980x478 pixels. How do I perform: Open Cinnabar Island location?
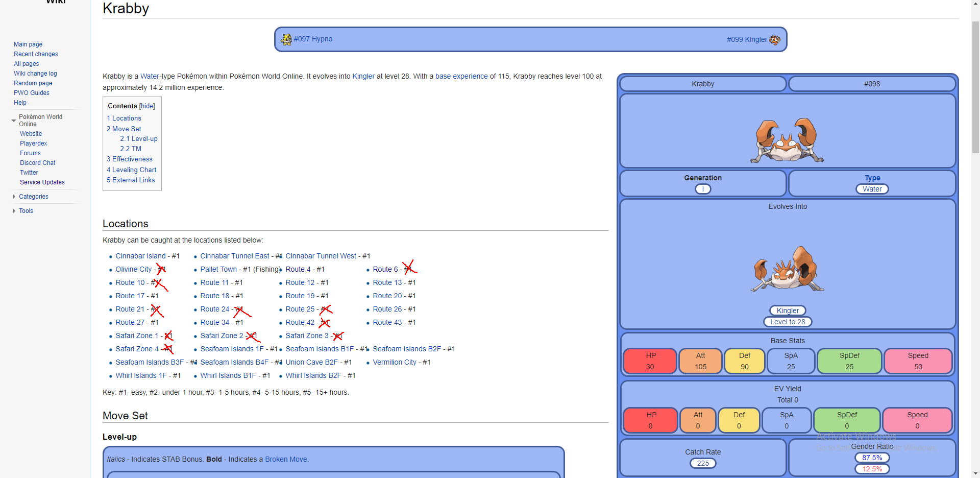pyautogui.click(x=140, y=256)
